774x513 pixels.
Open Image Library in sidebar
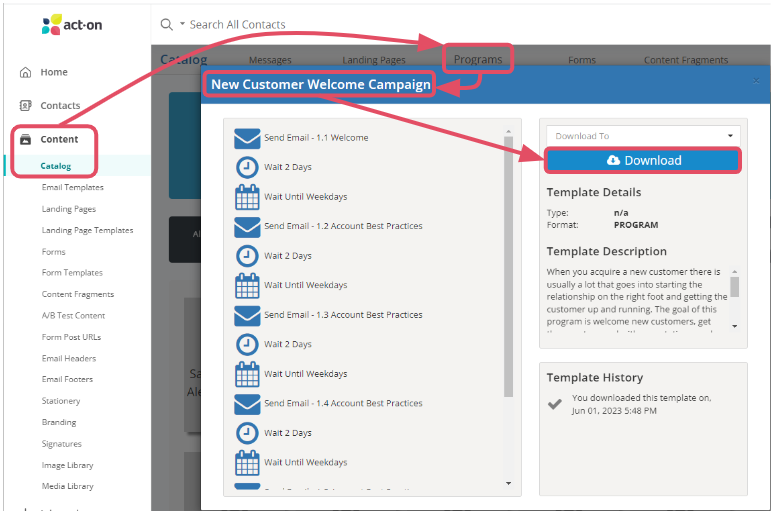pos(67,465)
